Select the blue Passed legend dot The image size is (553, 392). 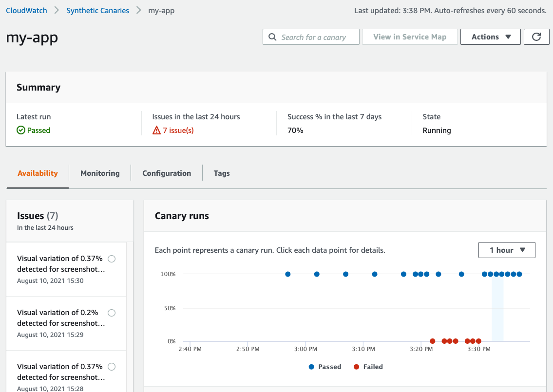(x=310, y=367)
